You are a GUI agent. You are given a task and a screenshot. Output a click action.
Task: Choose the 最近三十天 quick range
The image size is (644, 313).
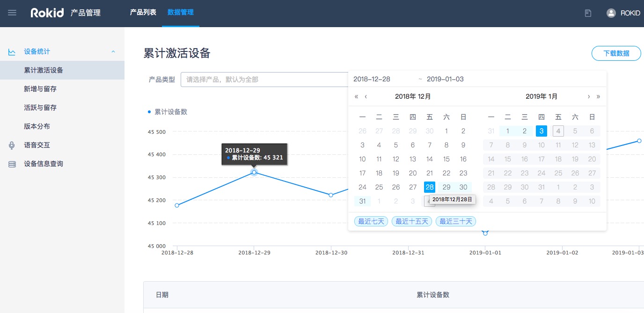[x=455, y=221]
